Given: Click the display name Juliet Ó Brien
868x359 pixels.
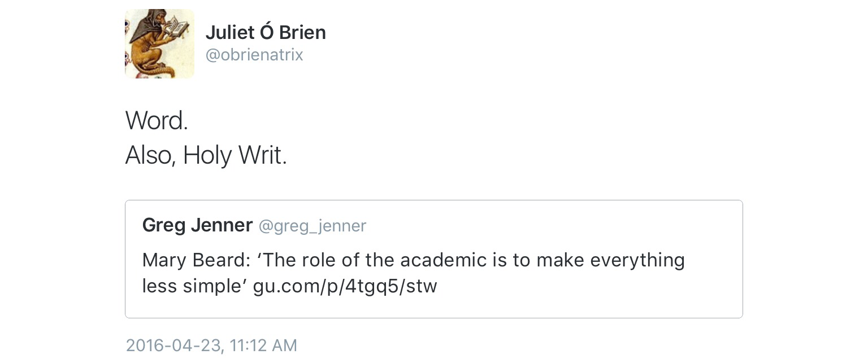Looking at the screenshot, I should click(x=266, y=33).
